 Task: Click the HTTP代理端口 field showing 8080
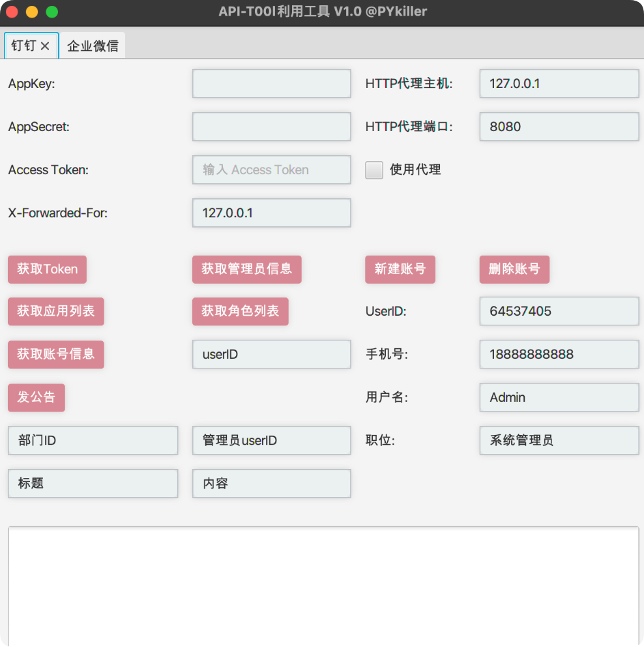[559, 127]
